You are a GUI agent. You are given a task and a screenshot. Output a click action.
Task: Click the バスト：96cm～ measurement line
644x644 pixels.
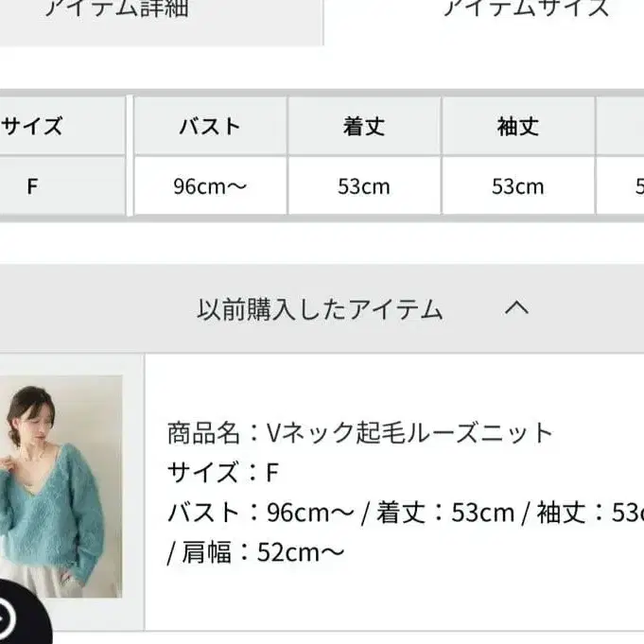tap(261, 513)
